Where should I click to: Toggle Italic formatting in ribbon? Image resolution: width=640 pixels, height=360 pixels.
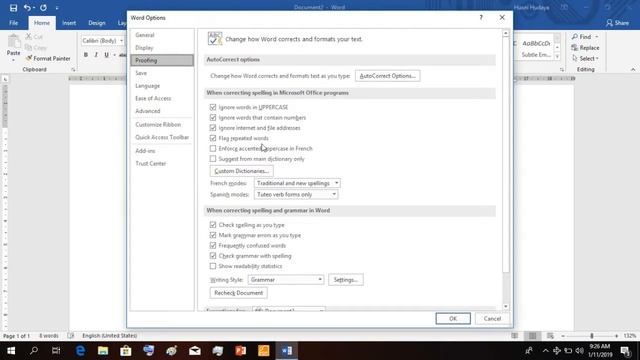(96, 55)
